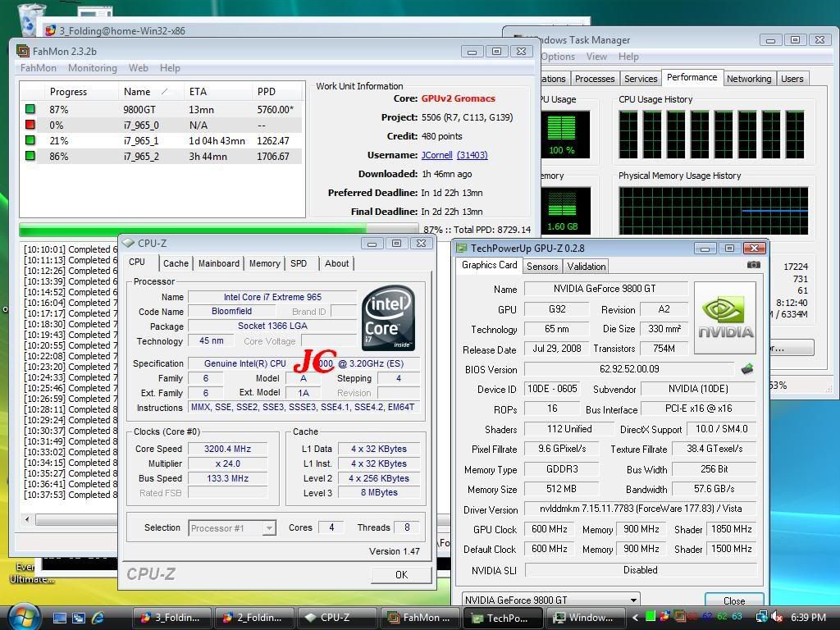Switch to the Window... taskbar button
The height and width of the screenshot is (630, 840).
coord(584,618)
